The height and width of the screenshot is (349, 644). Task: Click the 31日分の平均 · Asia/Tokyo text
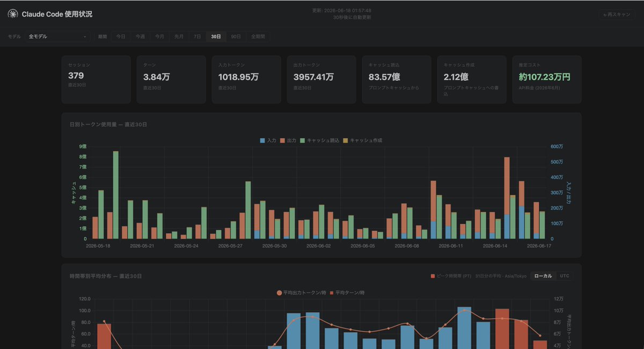tap(501, 276)
